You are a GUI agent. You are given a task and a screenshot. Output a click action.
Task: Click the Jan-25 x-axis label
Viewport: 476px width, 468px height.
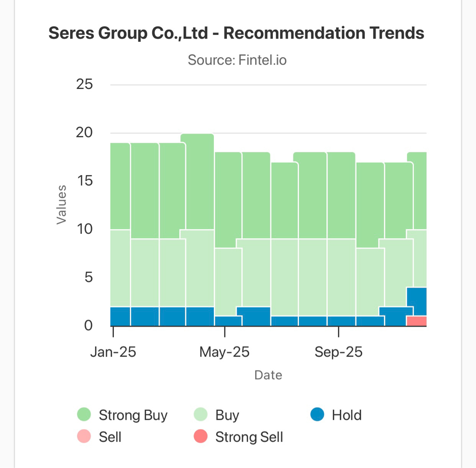point(113,352)
